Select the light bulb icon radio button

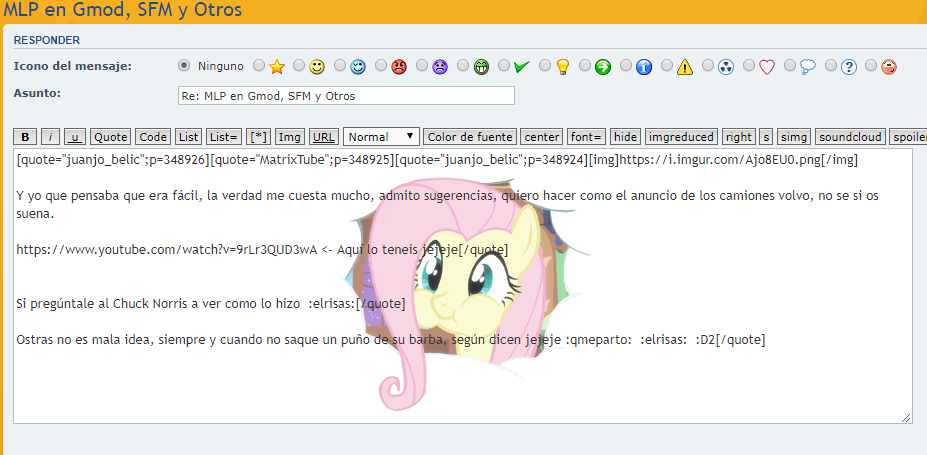(544, 66)
